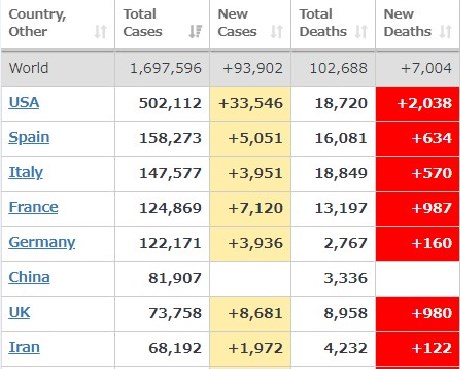Click sort arrows icon beside New Deaths

click(446, 32)
